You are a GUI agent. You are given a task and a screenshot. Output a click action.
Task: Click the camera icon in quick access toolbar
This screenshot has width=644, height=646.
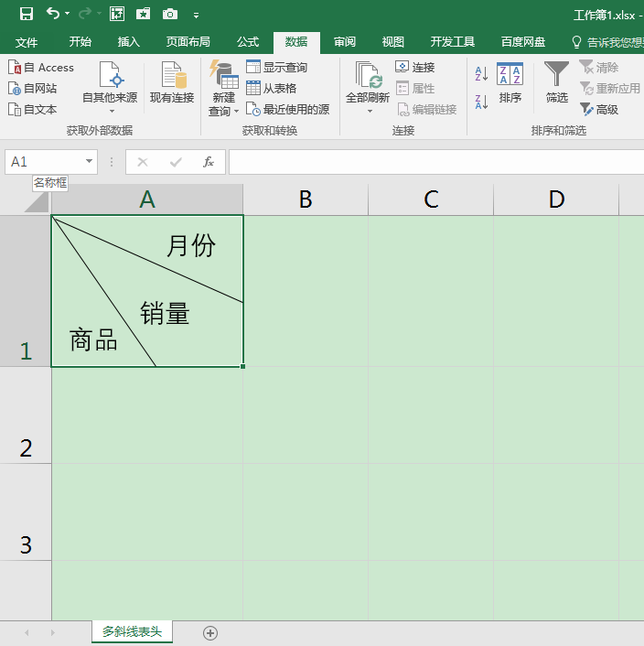[x=170, y=14]
